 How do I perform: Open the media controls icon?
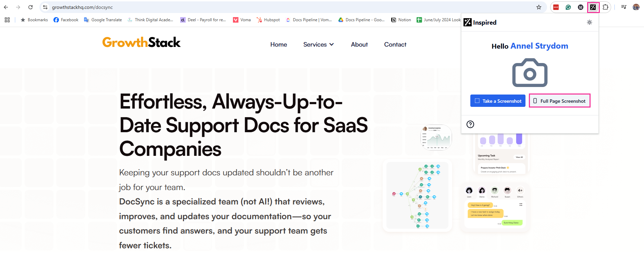[x=624, y=7]
